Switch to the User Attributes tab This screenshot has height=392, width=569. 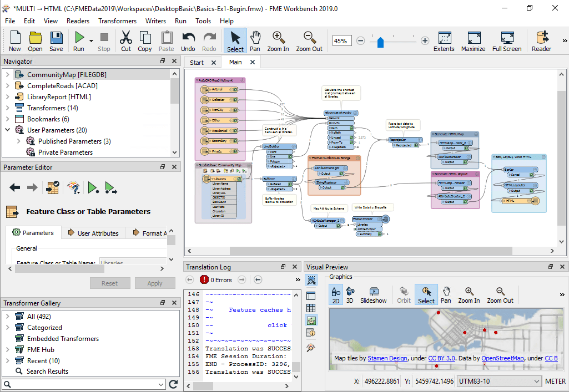93,232
